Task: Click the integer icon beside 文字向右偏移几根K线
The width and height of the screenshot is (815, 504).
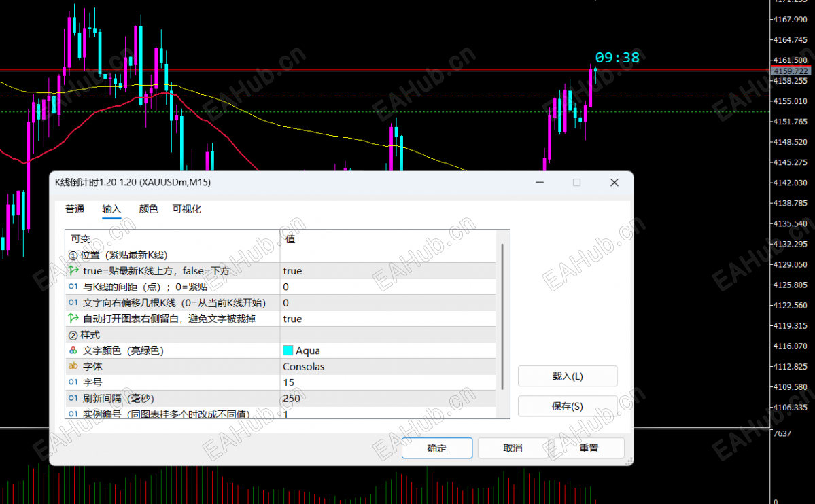Action: pyautogui.click(x=73, y=302)
